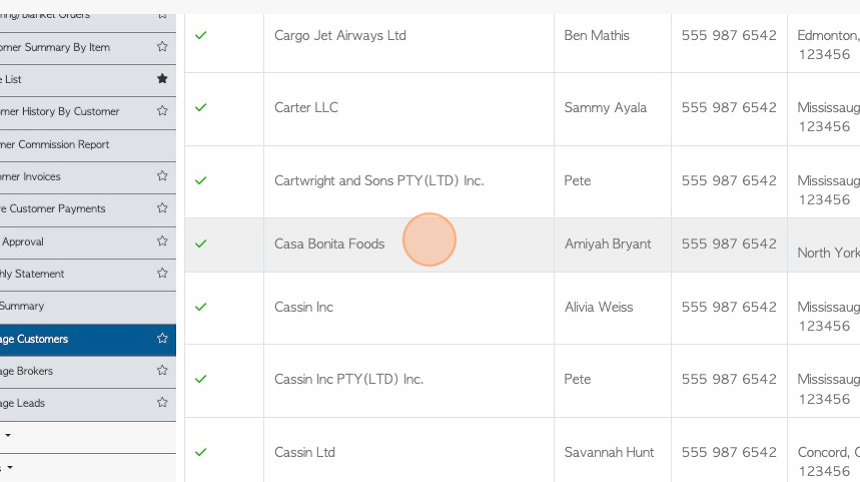Favorite the Summary By Item report star
860x482 pixels.
(162, 47)
